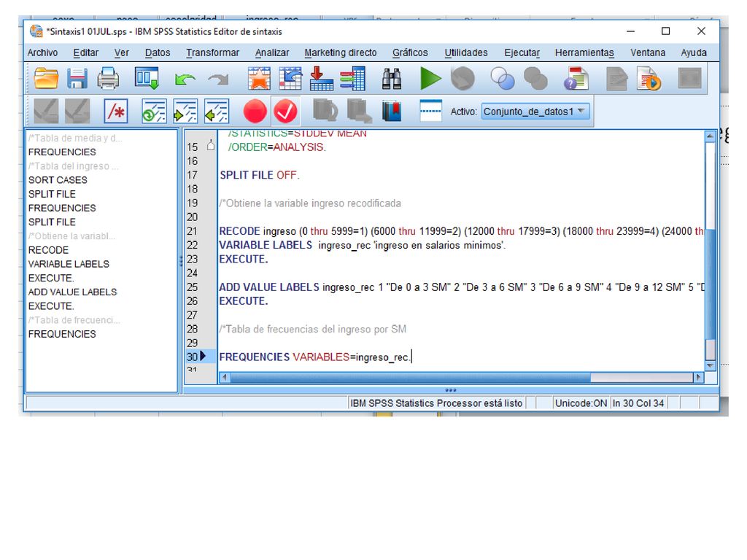Click the red circle with white checkmark icon
747x560 pixels.
coord(286,112)
